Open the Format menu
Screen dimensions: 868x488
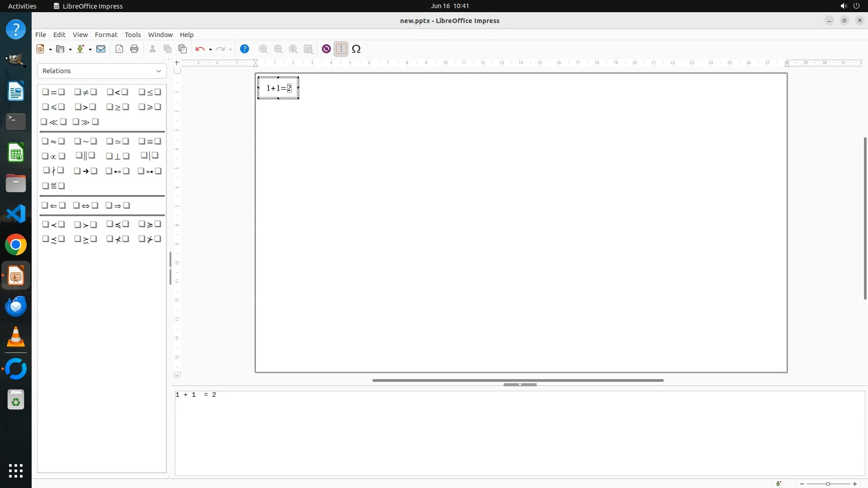point(106,35)
